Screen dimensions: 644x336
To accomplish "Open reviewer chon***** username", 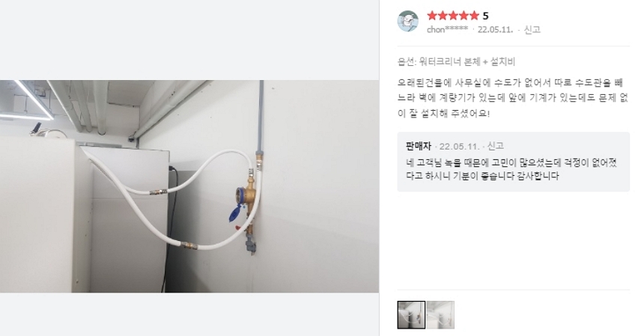I will click(x=447, y=29).
